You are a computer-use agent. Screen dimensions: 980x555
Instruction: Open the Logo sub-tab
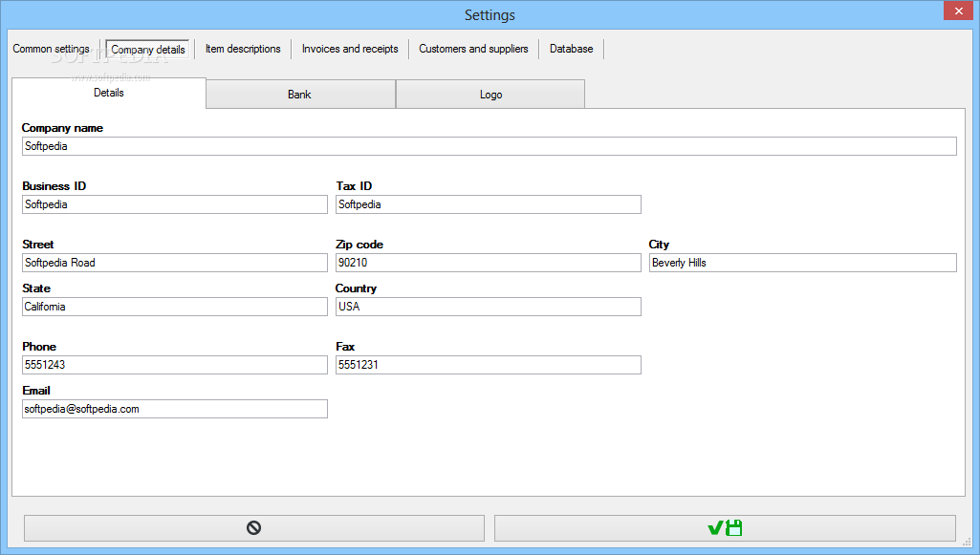point(490,95)
